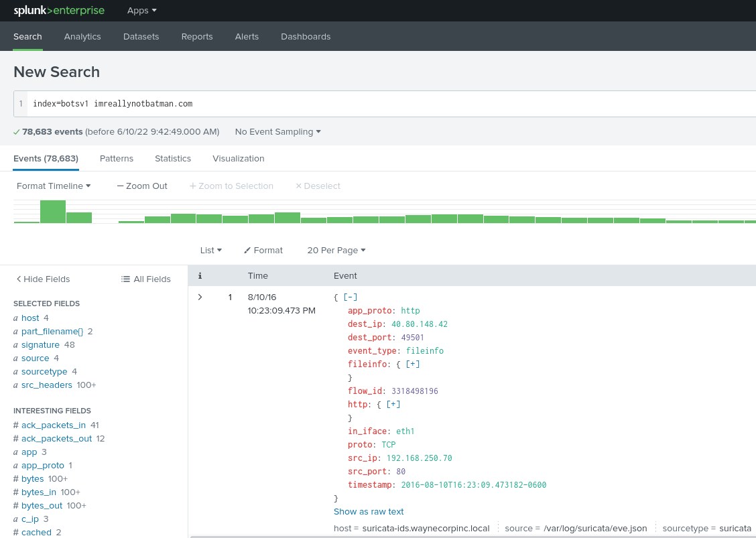
Task: Open the Apps dropdown menu
Action: [x=142, y=10]
